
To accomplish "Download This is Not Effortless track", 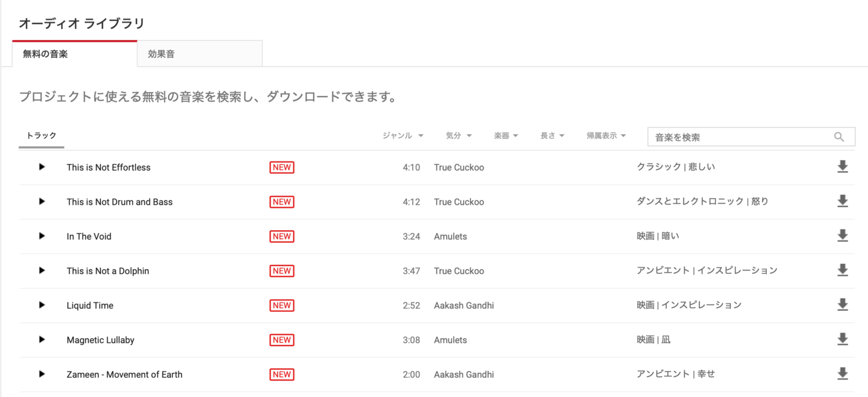I will point(842,167).
